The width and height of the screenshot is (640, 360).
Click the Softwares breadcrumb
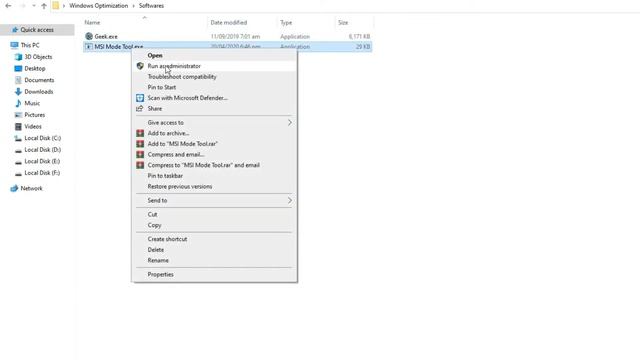(x=151, y=6)
